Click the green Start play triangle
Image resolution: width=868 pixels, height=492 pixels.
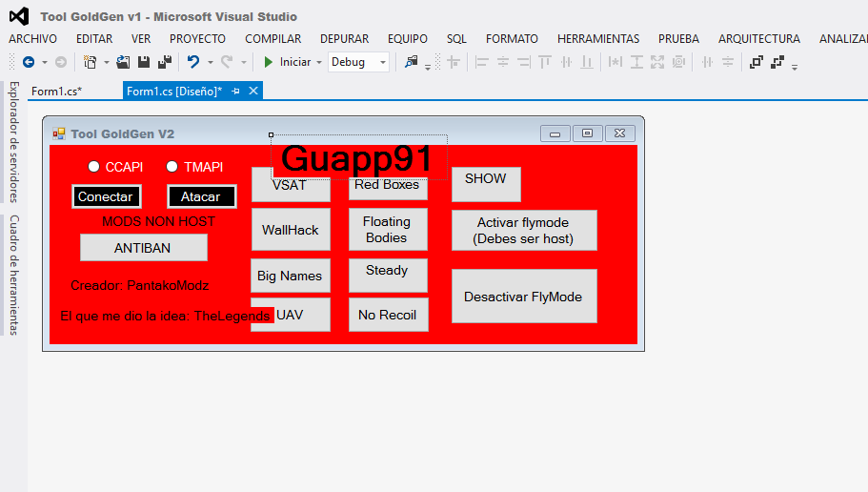269,62
